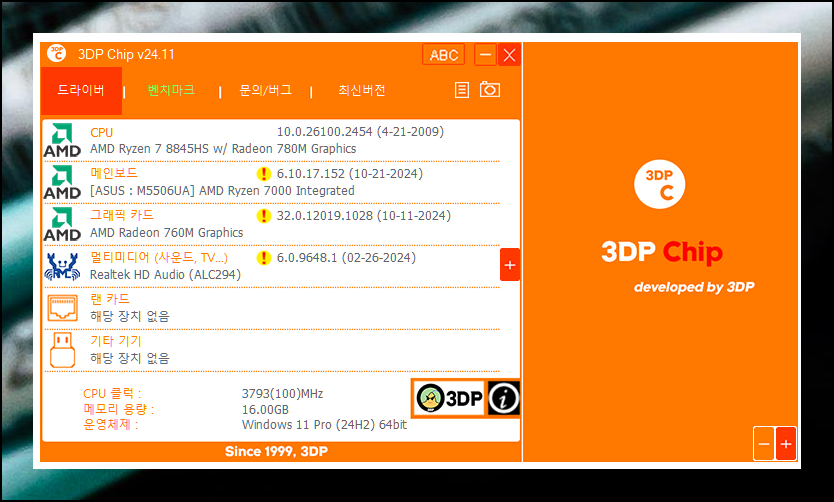Click audio version 6.0.9648.1 text
834x502 pixels.
346,258
